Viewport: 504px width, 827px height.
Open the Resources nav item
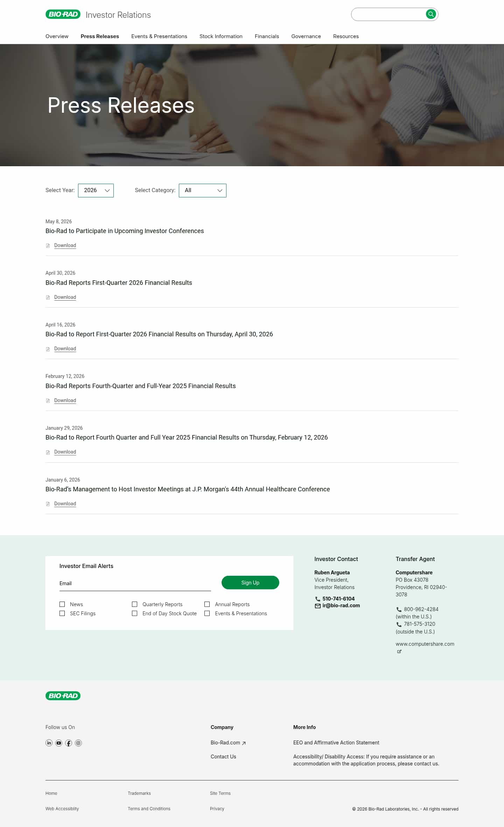pyautogui.click(x=346, y=36)
